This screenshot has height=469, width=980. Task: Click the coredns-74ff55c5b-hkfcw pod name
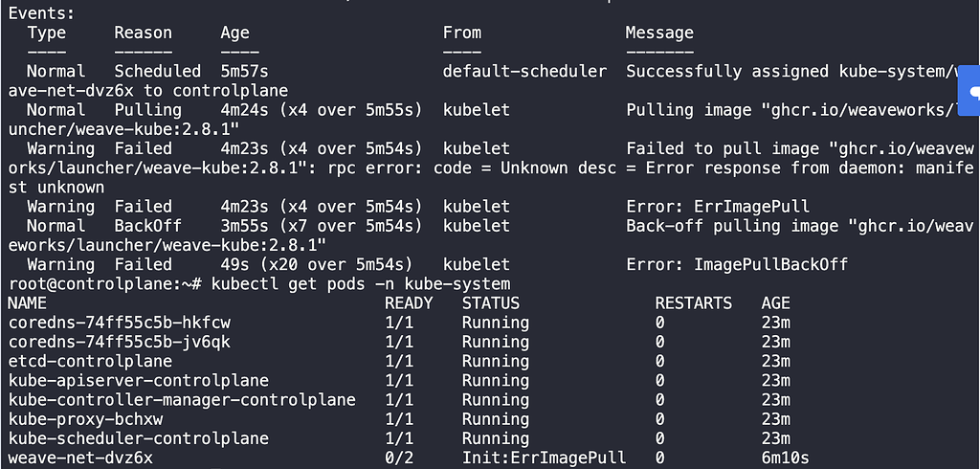coord(120,323)
